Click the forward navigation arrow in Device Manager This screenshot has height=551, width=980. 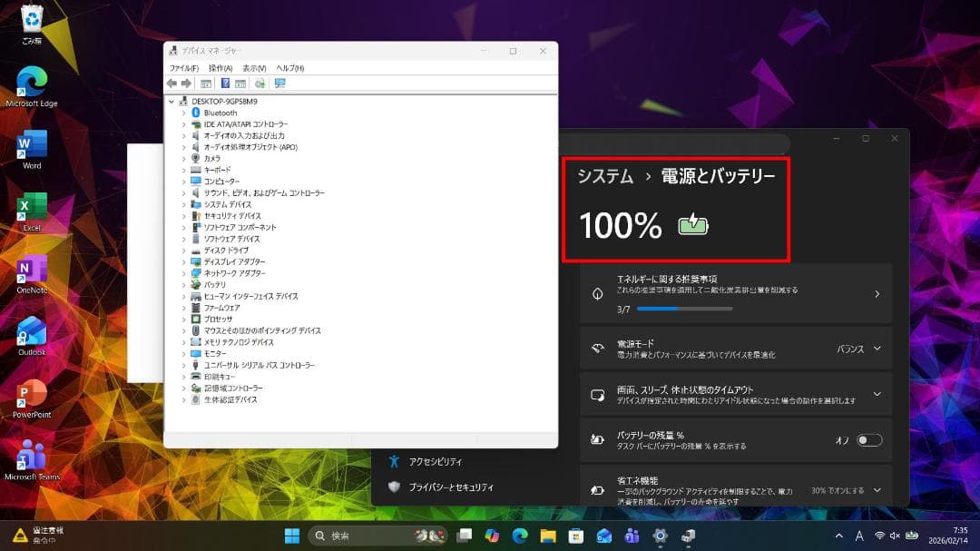coord(187,83)
